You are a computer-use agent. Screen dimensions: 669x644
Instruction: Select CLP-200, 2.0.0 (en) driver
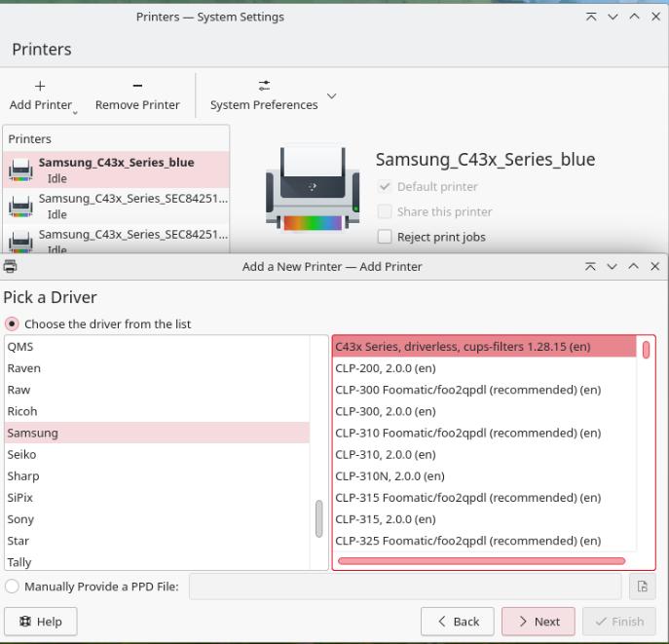click(x=484, y=368)
